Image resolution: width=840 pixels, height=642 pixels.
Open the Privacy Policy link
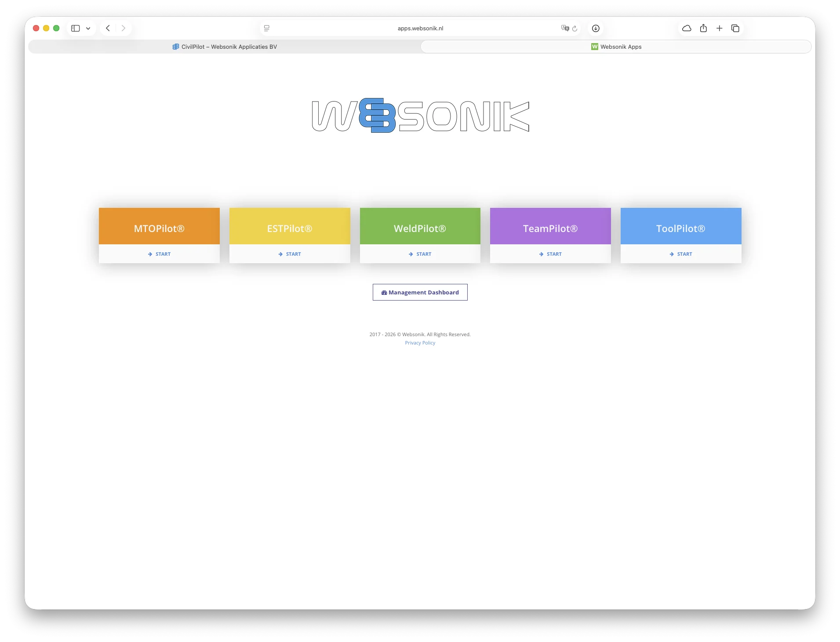coord(420,343)
